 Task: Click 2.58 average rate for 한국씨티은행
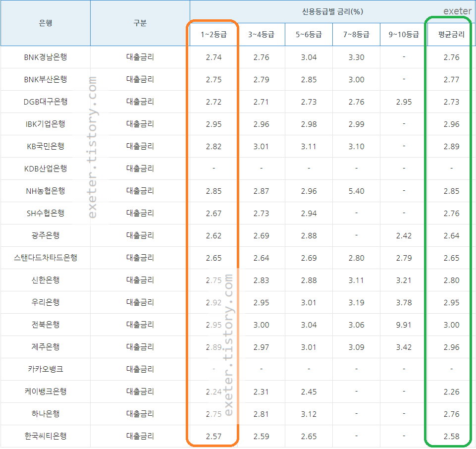pos(451,437)
